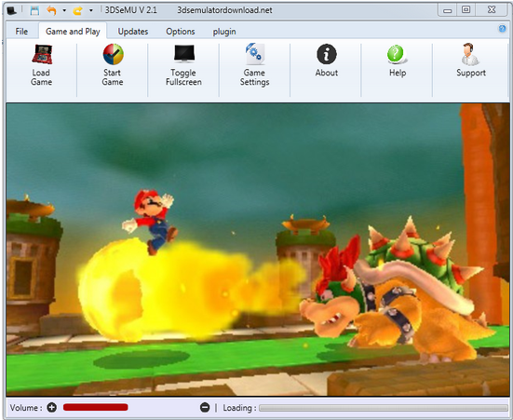Image resolution: width=513 pixels, height=420 pixels.
Task: Open the About info icon
Action: (327, 54)
